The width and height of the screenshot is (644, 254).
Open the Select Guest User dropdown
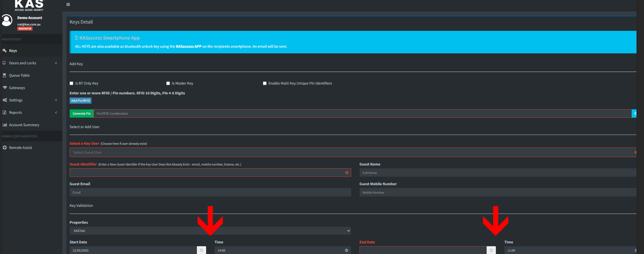[x=353, y=152]
